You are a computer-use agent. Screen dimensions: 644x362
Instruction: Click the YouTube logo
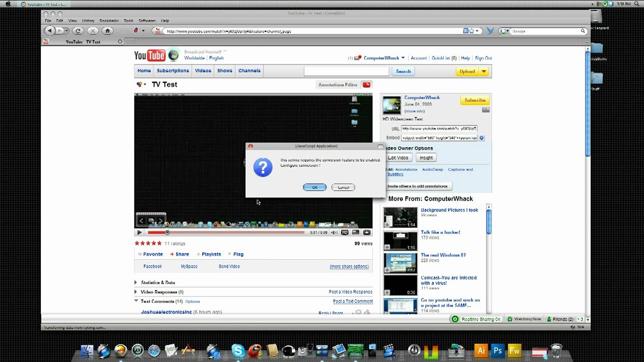point(149,55)
